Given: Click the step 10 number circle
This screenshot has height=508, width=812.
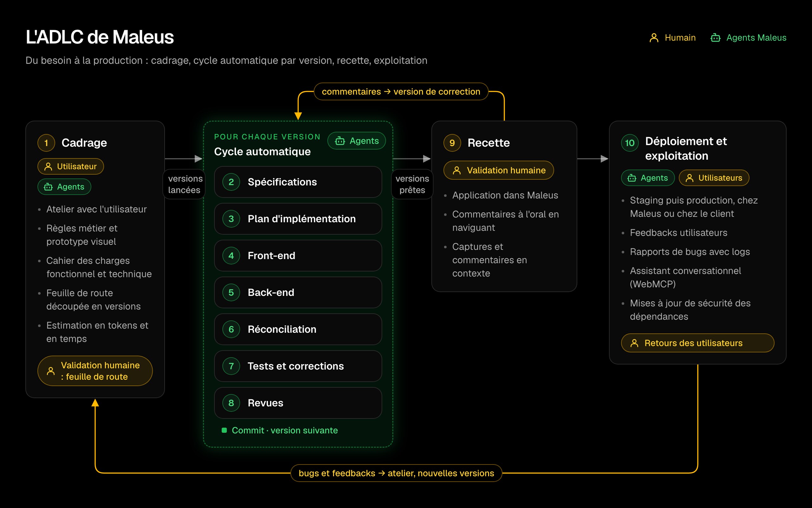Looking at the screenshot, I should point(630,143).
